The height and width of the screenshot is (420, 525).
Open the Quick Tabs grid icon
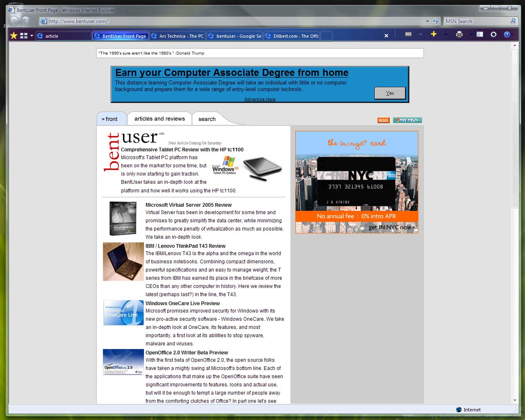click(24, 36)
